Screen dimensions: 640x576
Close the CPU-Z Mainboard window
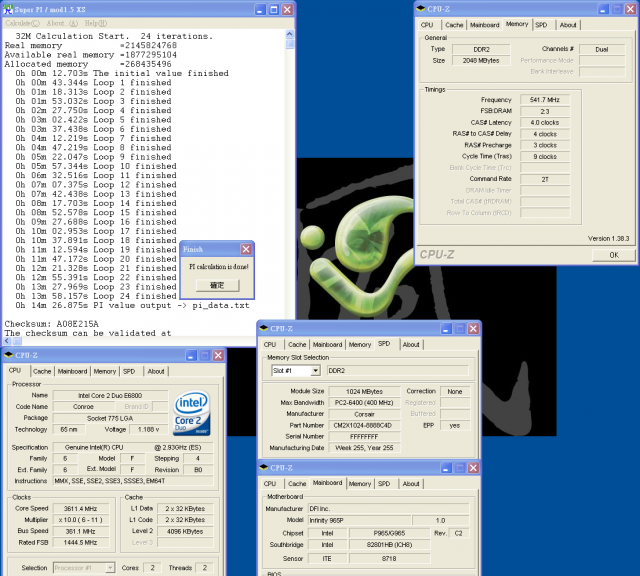click(473, 468)
